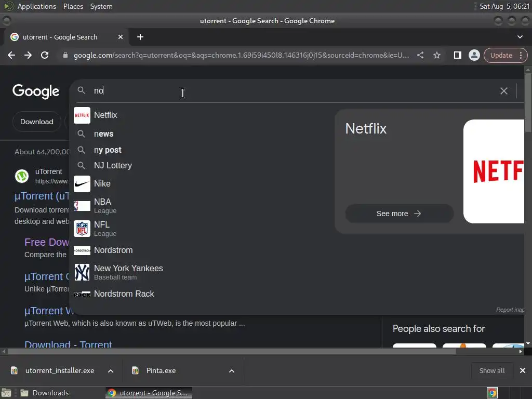Open the Places menu

click(x=73, y=6)
